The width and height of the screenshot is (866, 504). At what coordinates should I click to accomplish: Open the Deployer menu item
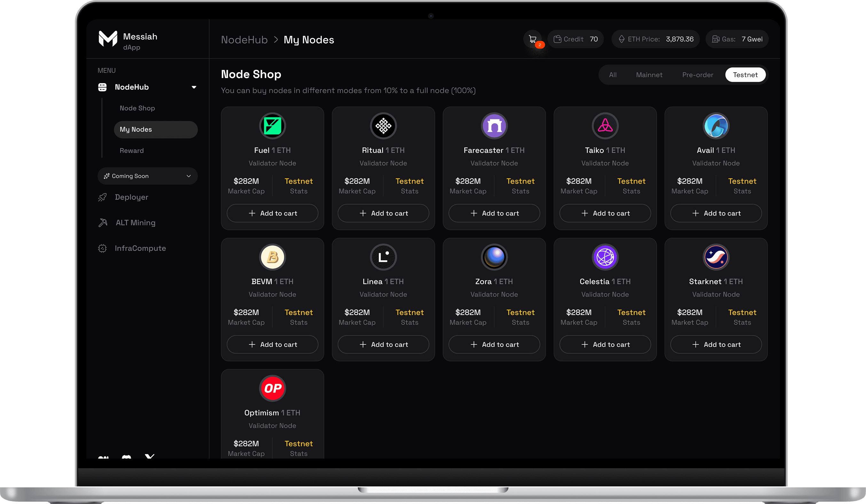[131, 197]
